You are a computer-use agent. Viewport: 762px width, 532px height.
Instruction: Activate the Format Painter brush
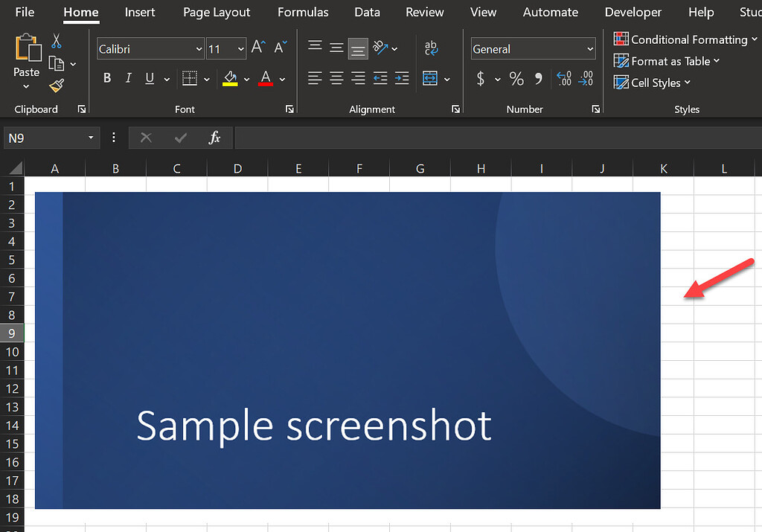click(x=57, y=86)
